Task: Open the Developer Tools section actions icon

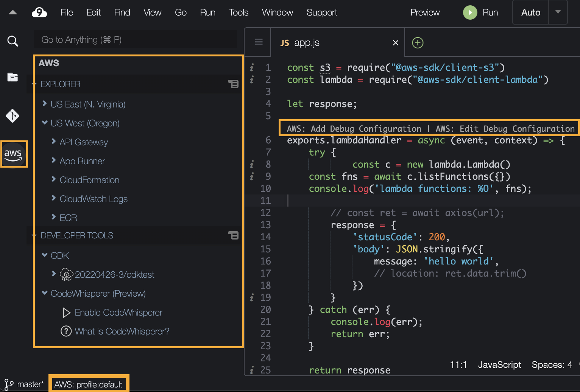Action: point(234,235)
